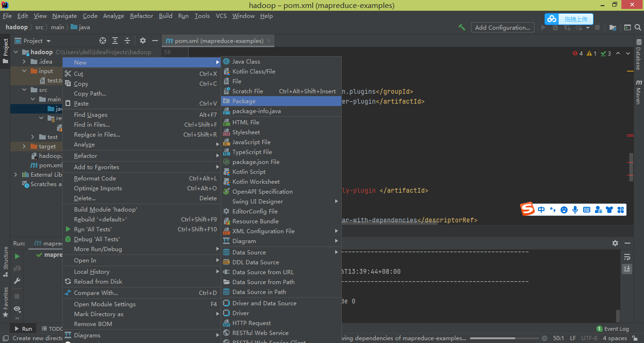
Task: Click the target folder in project tree
Action: click(x=47, y=146)
